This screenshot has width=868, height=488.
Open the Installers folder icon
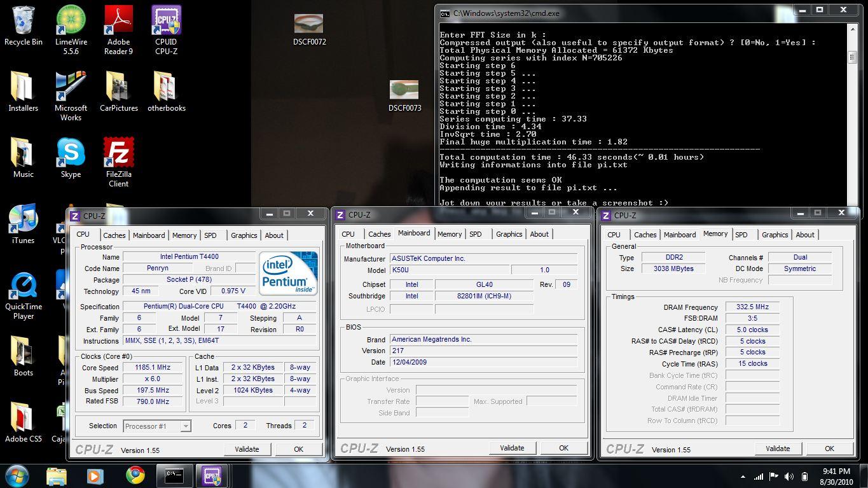(24, 92)
